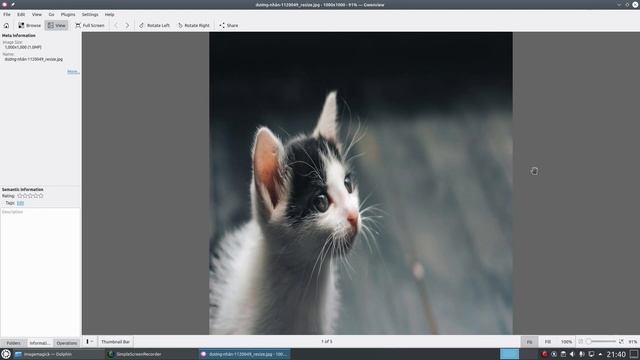
Task: Click the show desktop icon
Action: pyautogui.click(x=634, y=354)
